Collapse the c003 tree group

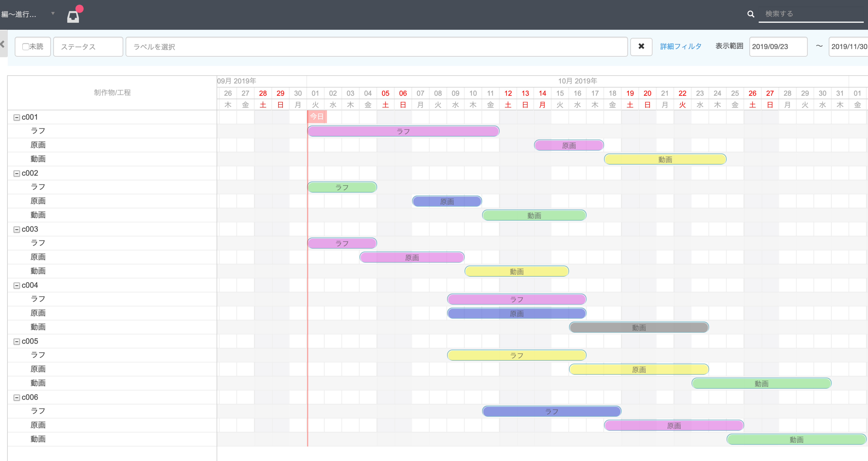tap(17, 230)
